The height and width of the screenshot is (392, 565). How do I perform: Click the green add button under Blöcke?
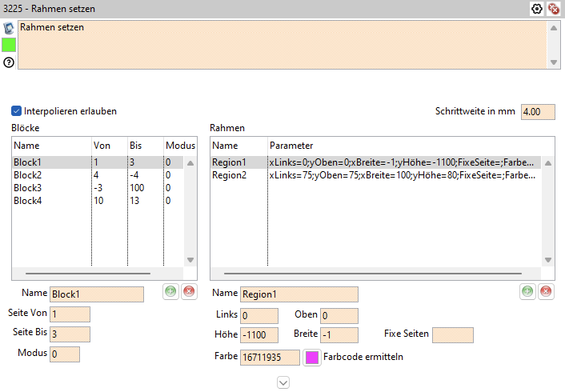tap(171, 292)
